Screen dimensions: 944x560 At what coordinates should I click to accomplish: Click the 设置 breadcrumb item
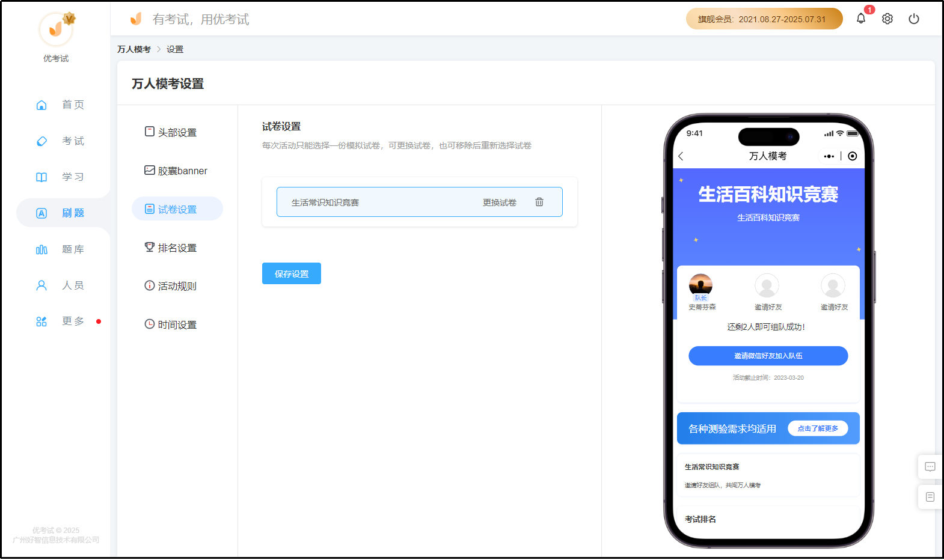[175, 49]
